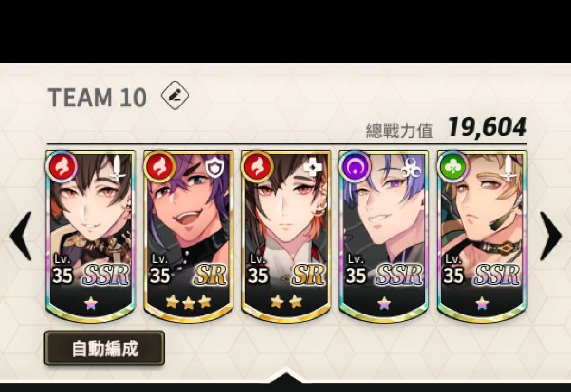Select the blonde SSR character card
Image resolution: width=571 pixels, height=392 pixels.
pyautogui.click(x=482, y=237)
